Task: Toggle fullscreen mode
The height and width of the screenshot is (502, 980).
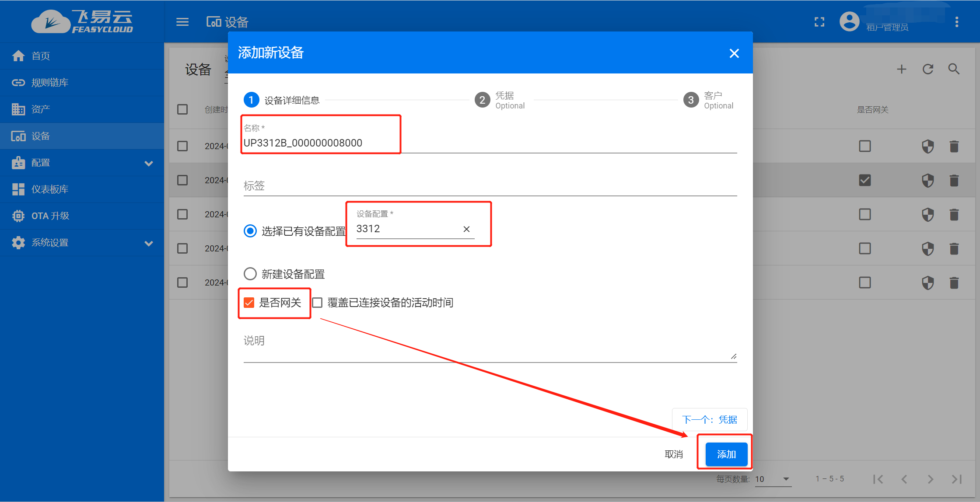Action: tap(819, 22)
